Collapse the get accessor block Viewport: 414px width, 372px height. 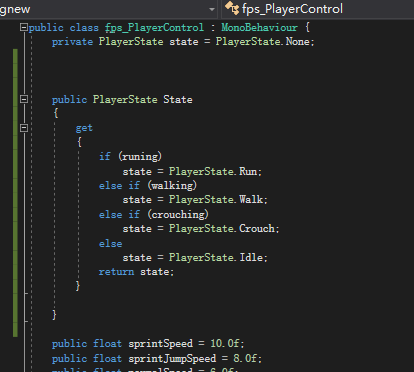pos(24,128)
